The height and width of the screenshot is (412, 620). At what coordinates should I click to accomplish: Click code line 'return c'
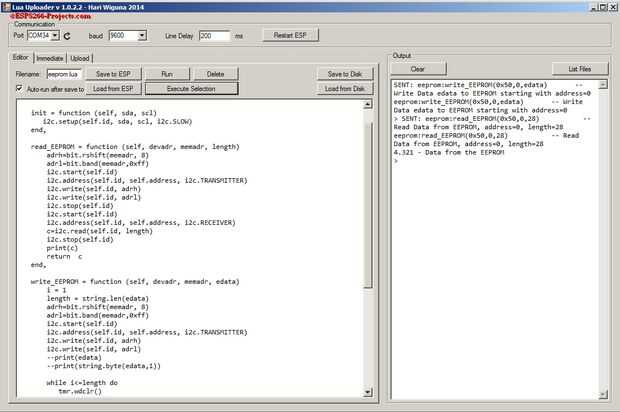click(x=64, y=256)
